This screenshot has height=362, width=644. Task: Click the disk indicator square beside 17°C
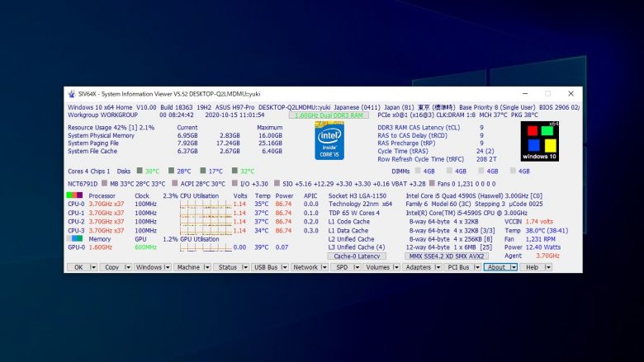click(203, 171)
